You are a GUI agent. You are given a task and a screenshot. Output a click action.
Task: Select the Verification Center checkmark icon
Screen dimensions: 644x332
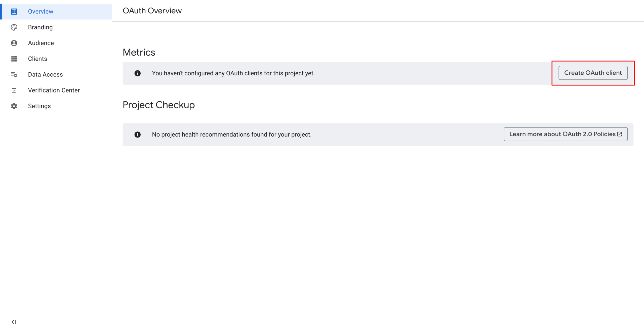click(14, 90)
